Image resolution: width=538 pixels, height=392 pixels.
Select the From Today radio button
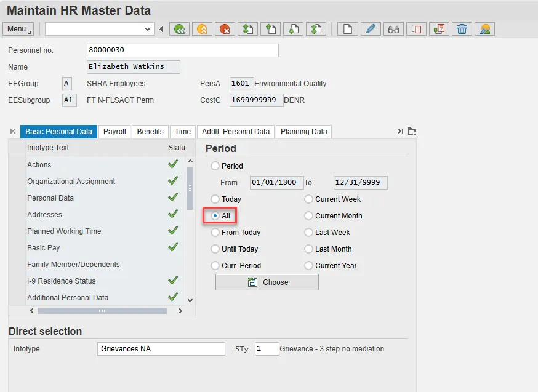(215, 233)
